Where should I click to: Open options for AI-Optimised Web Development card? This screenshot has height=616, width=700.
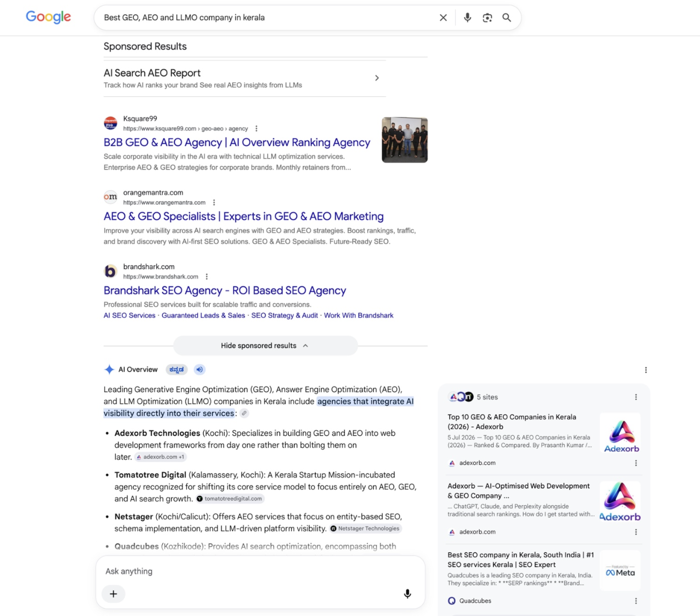click(636, 532)
